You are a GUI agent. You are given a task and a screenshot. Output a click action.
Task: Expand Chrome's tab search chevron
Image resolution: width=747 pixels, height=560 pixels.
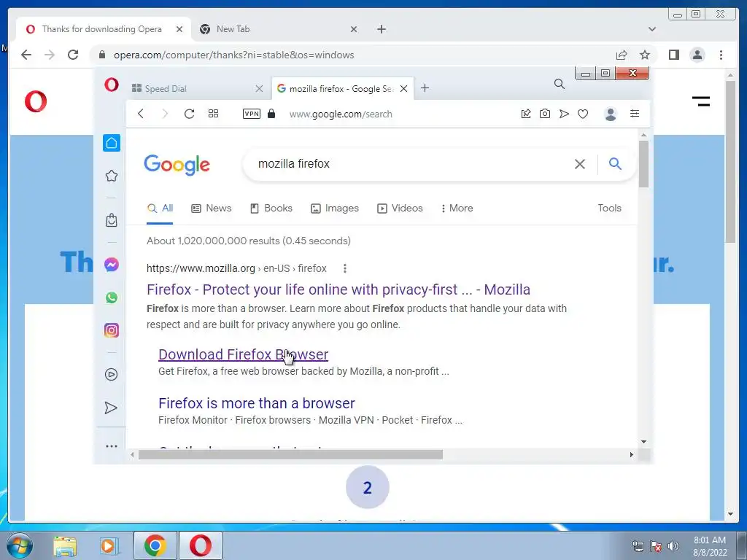click(652, 29)
